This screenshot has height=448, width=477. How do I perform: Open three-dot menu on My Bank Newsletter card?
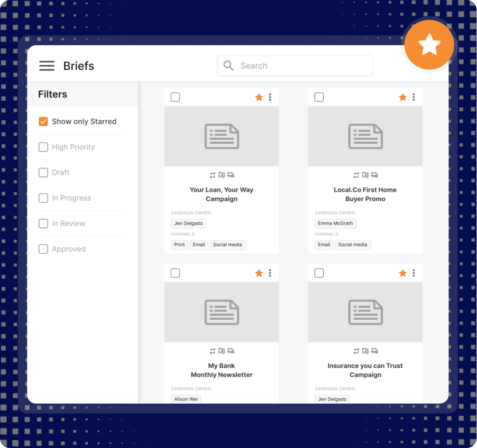[x=270, y=273]
